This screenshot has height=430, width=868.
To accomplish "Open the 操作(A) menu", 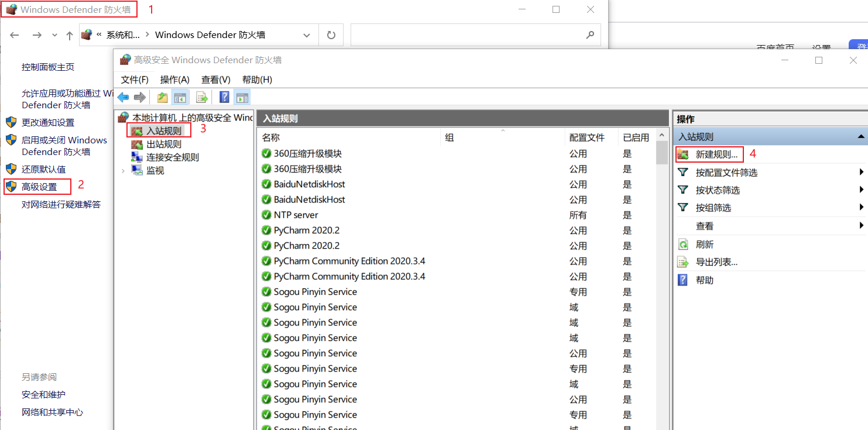I will 173,79.
